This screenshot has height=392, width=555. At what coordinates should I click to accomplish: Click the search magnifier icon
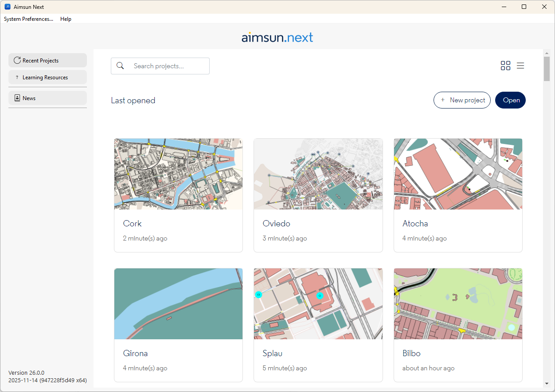coord(120,66)
